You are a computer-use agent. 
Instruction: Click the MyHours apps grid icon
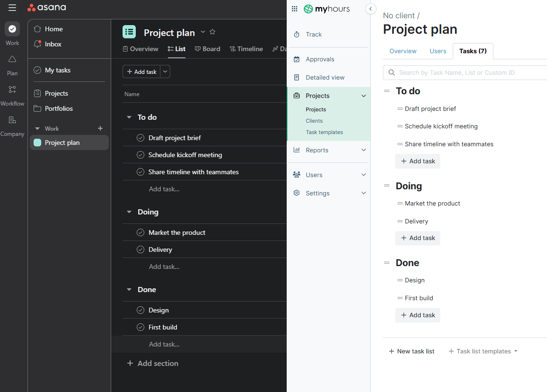294,9
